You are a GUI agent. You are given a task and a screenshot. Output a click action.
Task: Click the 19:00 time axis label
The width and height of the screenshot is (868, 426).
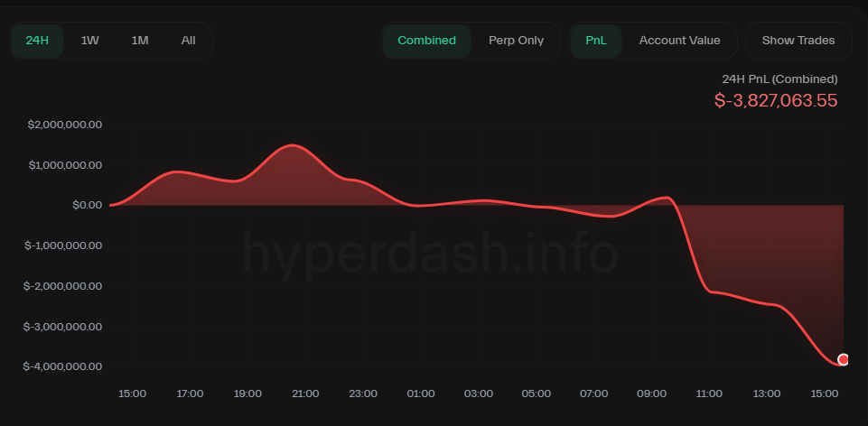point(247,394)
